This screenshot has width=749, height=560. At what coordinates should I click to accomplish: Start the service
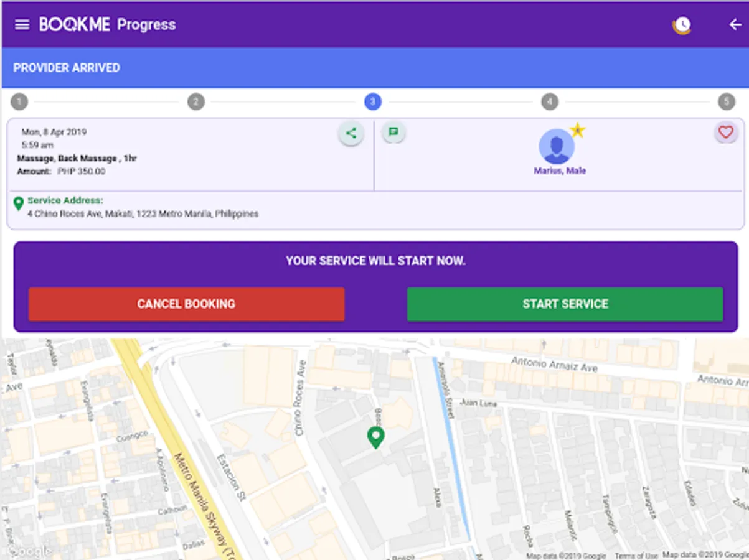[565, 304]
